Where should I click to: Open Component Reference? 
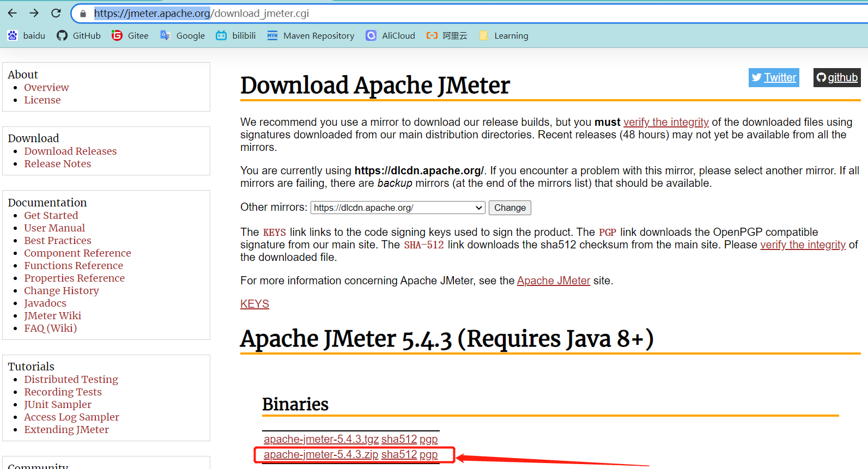click(77, 253)
